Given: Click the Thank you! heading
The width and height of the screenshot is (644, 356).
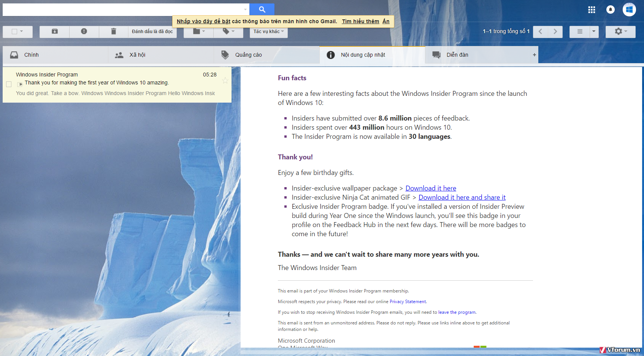Looking at the screenshot, I should point(295,157).
